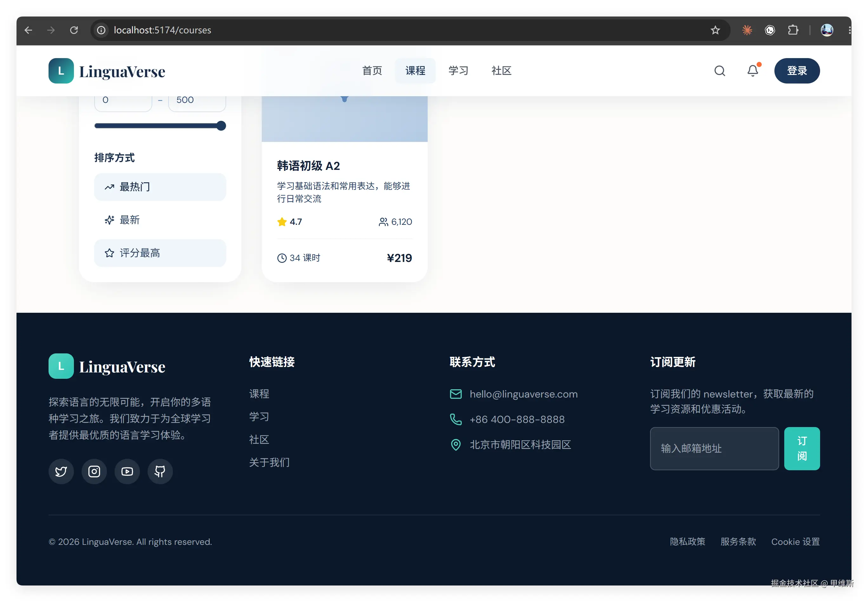Click the 北京市朝阳区科技园区 address

click(520, 445)
